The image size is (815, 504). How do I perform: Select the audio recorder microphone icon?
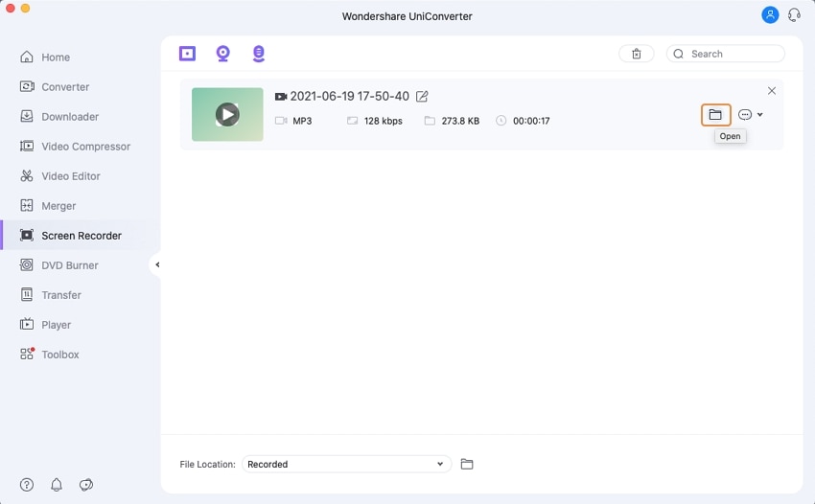pyautogui.click(x=258, y=54)
